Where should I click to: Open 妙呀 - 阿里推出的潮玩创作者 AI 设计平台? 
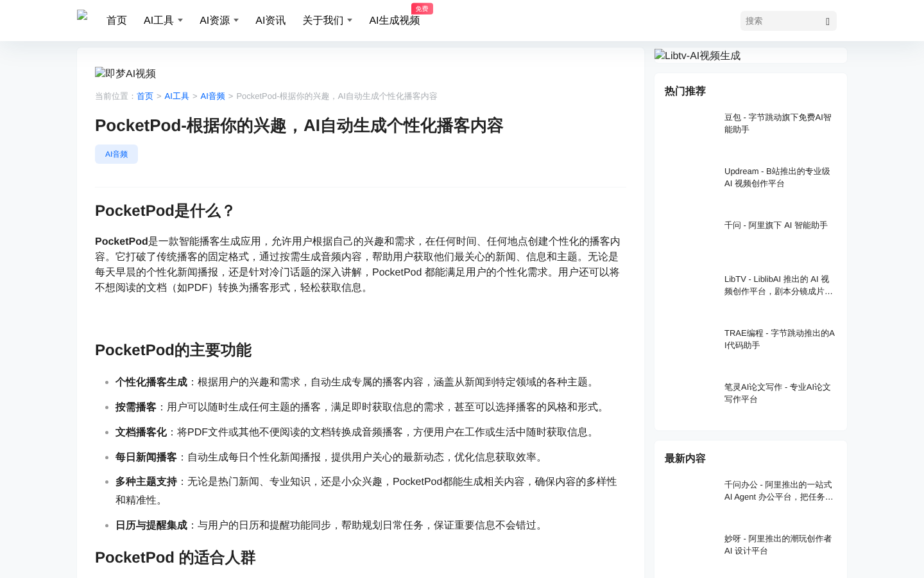(x=780, y=545)
